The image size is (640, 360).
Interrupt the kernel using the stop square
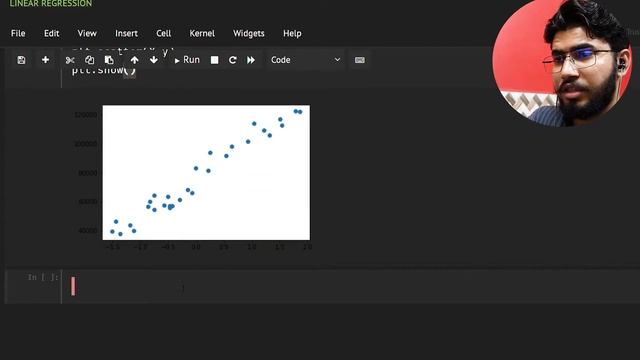[214, 60]
